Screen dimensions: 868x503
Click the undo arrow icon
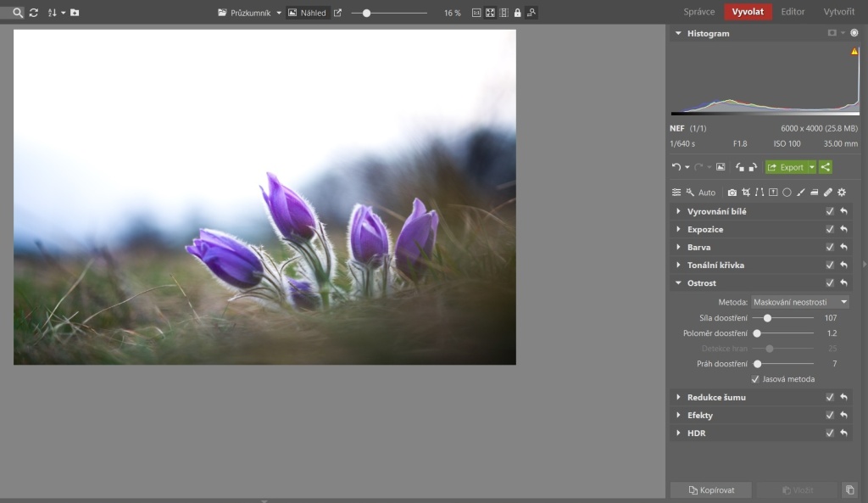point(676,167)
